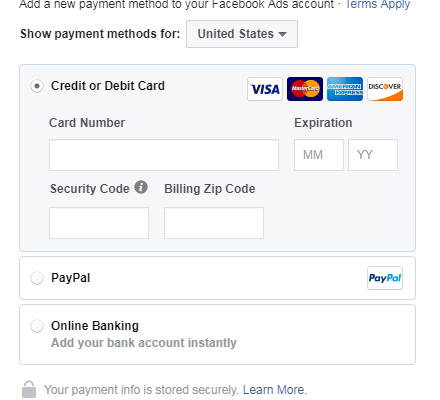The width and height of the screenshot is (440, 400).
Task: Select the Credit or Debit Card option
Action: tap(37, 86)
